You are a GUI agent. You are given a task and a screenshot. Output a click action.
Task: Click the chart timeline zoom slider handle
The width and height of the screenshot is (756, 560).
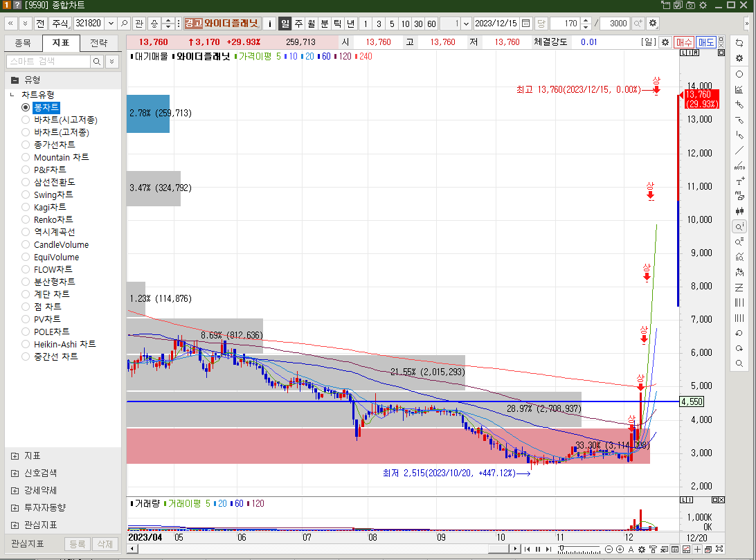click(561, 549)
